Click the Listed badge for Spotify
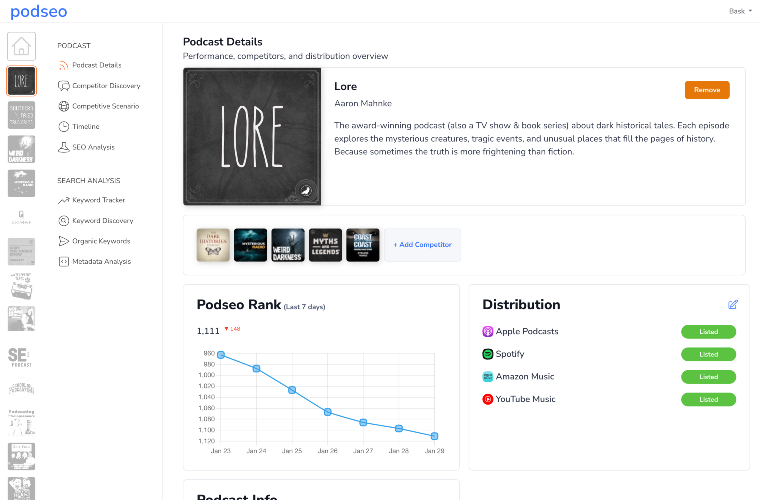This screenshot has height=500, width=760. [709, 355]
